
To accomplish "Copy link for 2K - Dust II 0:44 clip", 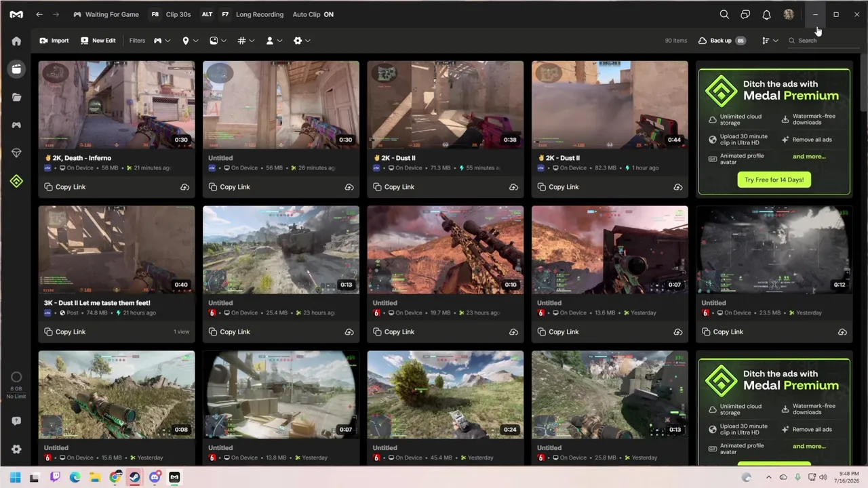I will click(558, 187).
